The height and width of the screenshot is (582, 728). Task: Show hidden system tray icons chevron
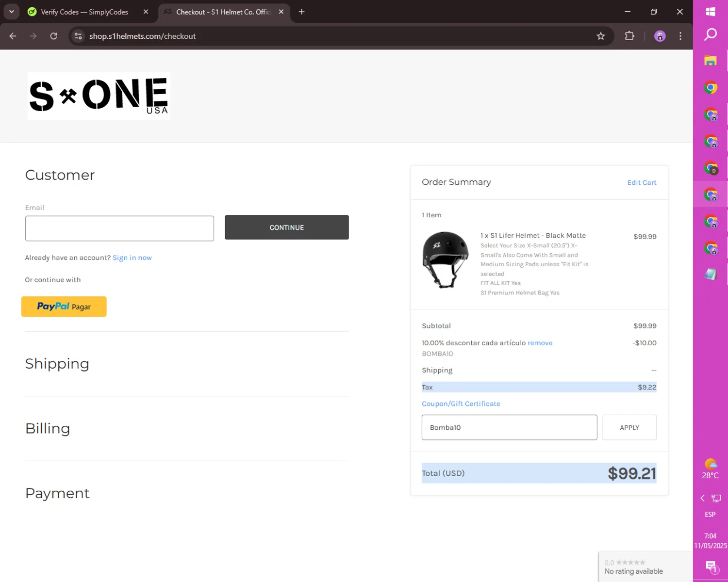(x=702, y=498)
